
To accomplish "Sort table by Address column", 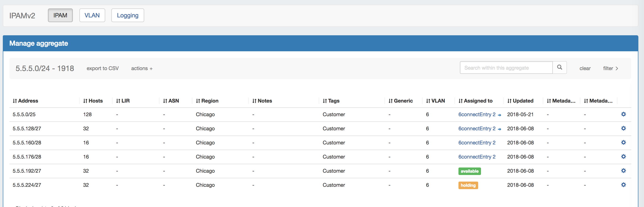I will point(25,101).
